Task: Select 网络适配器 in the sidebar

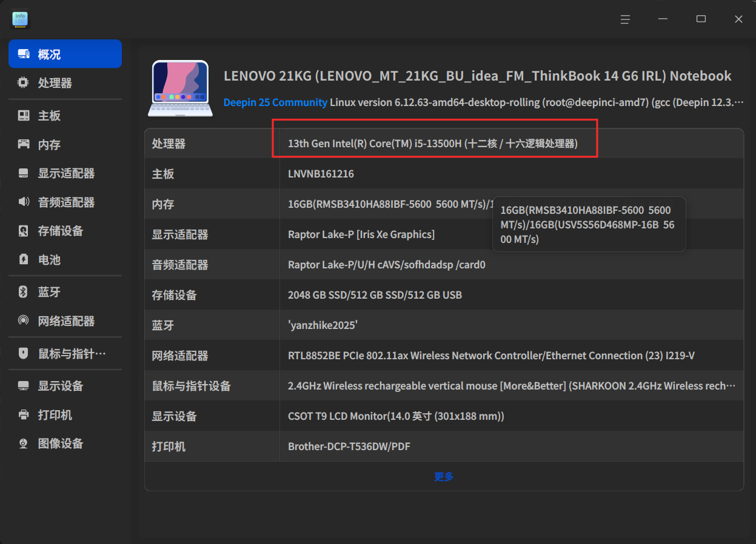Action: pos(65,321)
